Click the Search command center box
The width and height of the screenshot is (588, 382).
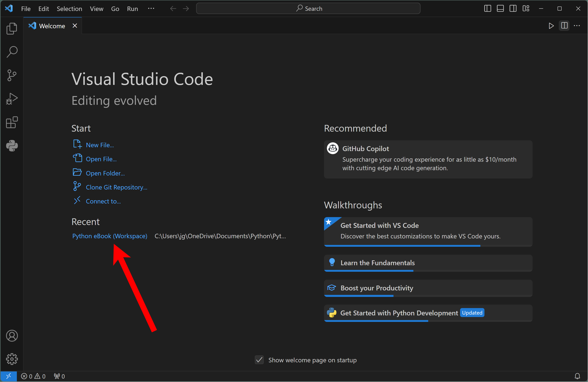[x=308, y=9]
